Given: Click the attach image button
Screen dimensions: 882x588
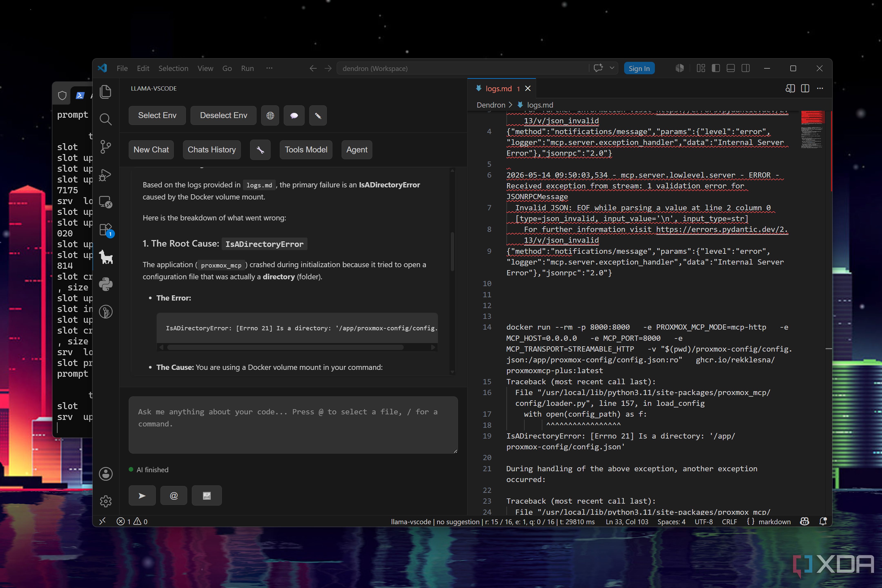Looking at the screenshot, I should pos(207,496).
